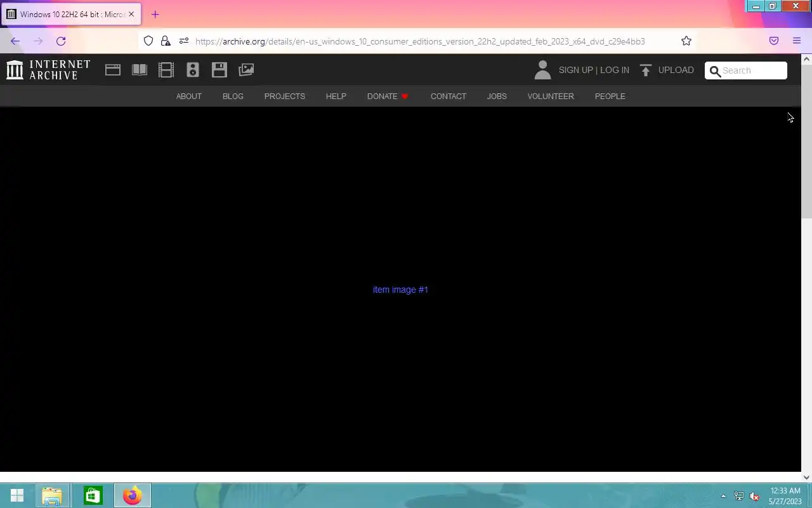Open the Video film strip icon
The height and width of the screenshot is (508, 812).
pyautogui.click(x=166, y=70)
